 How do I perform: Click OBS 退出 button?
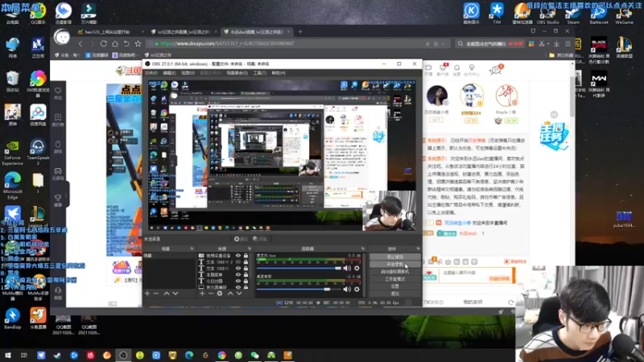coord(394,294)
